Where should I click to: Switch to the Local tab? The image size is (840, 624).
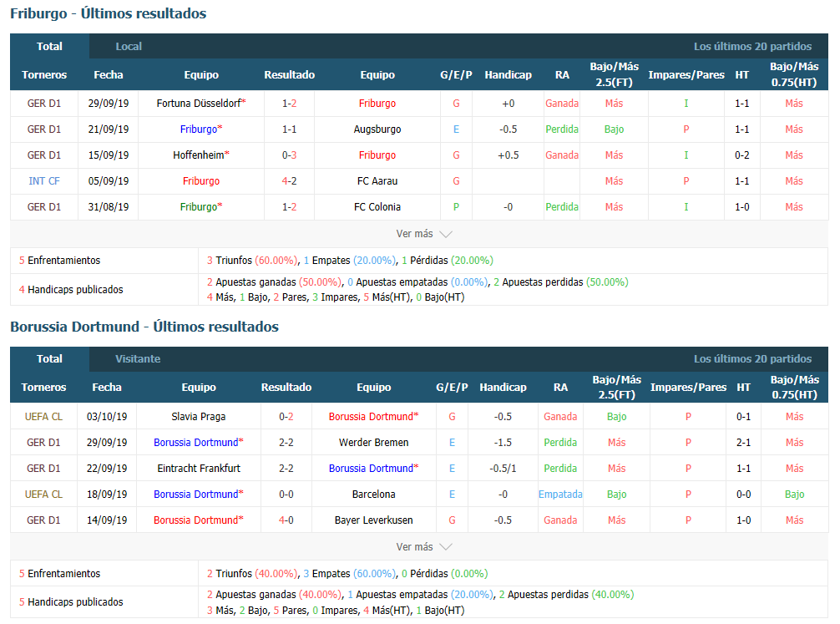[x=129, y=46]
